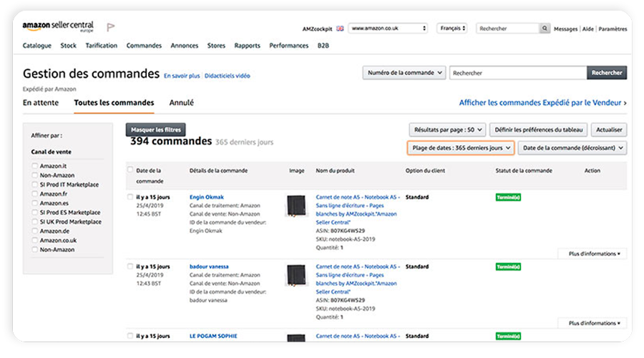644x358 pixels.
Task: Tick the Amazon.fr sales channel filter
Action: pyautogui.click(x=35, y=194)
